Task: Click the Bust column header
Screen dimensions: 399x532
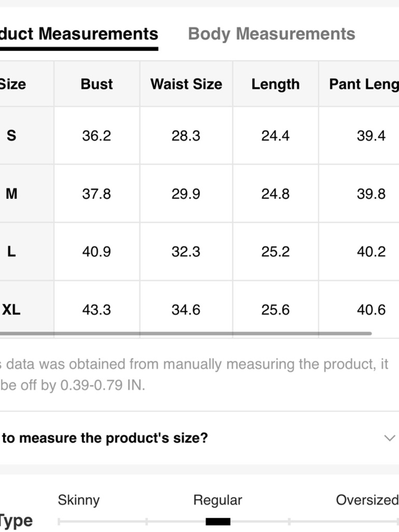Action: tap(97, 84)
